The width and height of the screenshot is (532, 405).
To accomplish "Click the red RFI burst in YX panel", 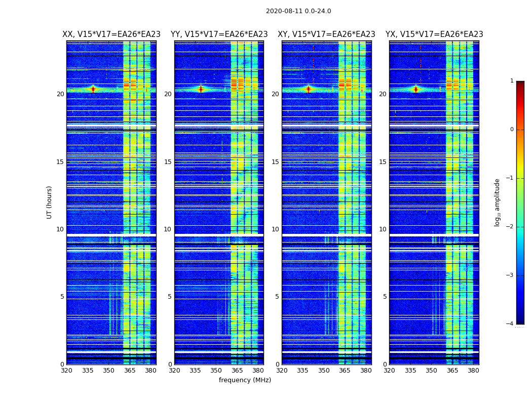I will [415, 89].
